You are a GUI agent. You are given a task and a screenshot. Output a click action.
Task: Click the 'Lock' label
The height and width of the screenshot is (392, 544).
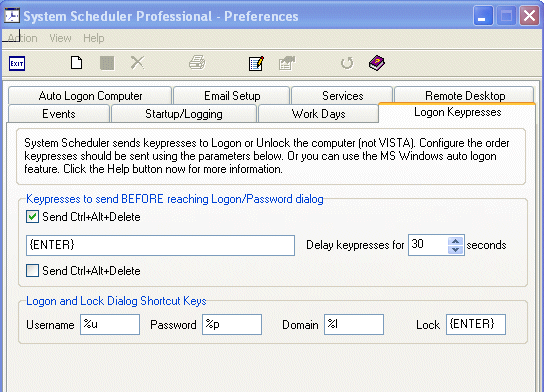[x=428, y=325]
